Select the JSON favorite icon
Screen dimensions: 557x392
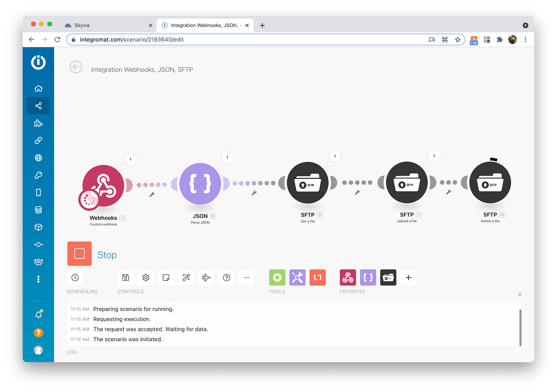[x=368, y=278]
